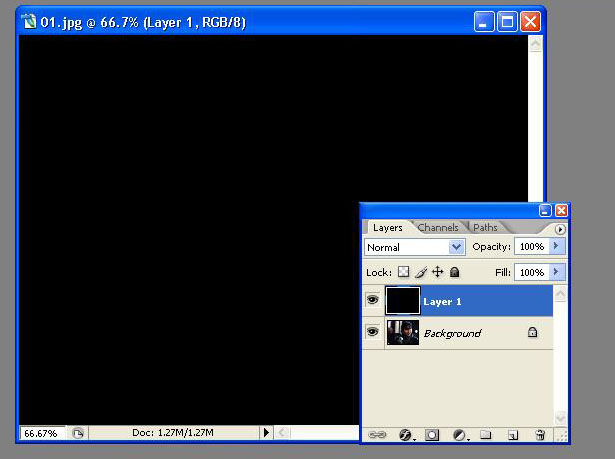The image size is (615, 459).
Task: Click the Layer 1 black thumbnail
Action: pyautogui.click(x=403, y=301)
